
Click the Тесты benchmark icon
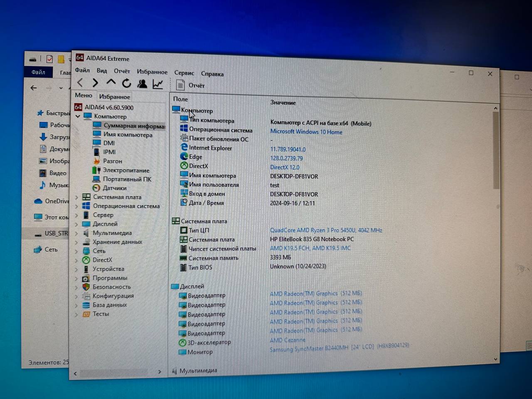tap(86, 314)
